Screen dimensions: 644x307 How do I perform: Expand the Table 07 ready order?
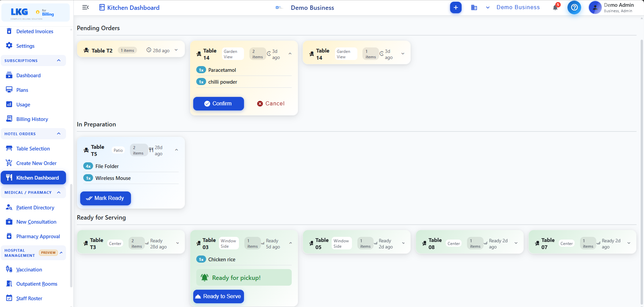[x=629, y=243]
